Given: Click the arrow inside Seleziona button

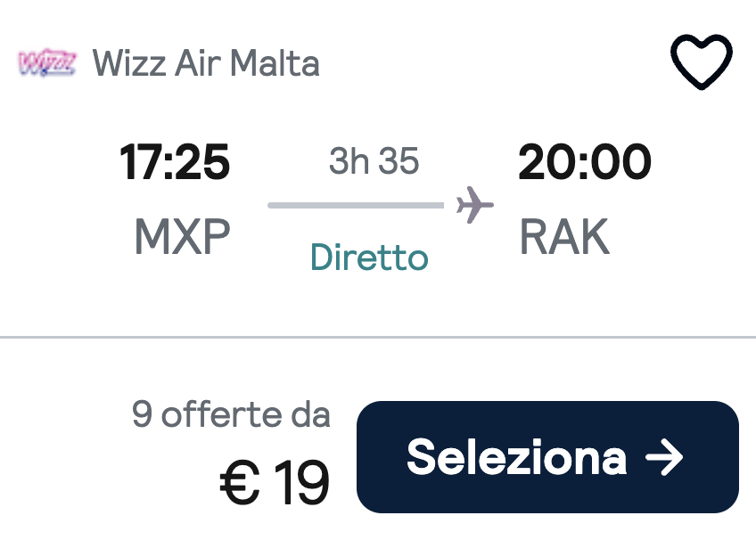Looking at the screenshot, I should click(664, 457).
